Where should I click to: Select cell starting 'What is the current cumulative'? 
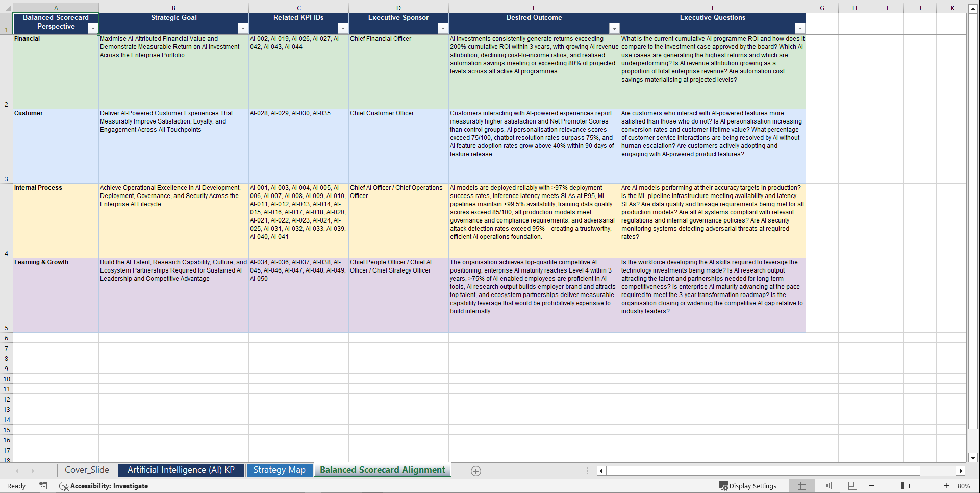click(713, 71)
